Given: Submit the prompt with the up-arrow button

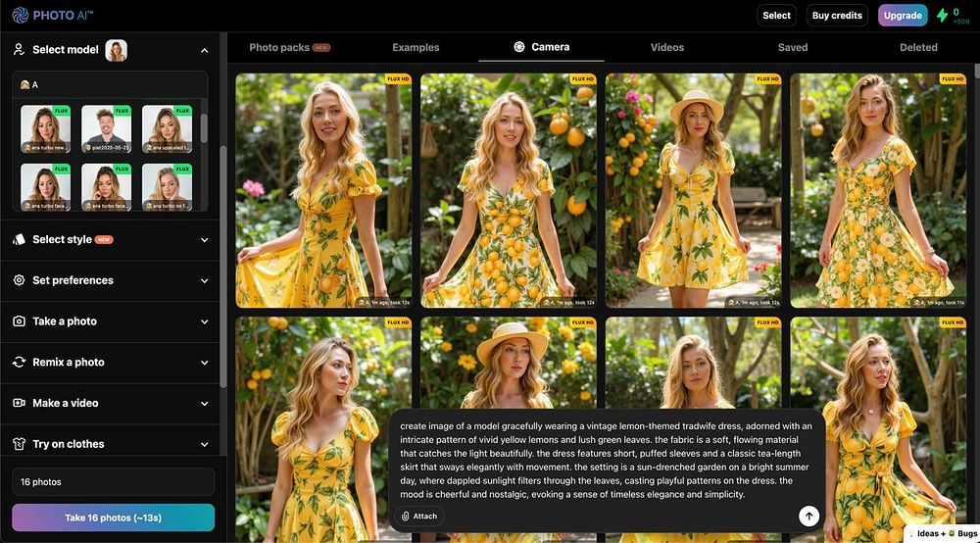Looking at the screenshot, I should click(x=808, y=517).
